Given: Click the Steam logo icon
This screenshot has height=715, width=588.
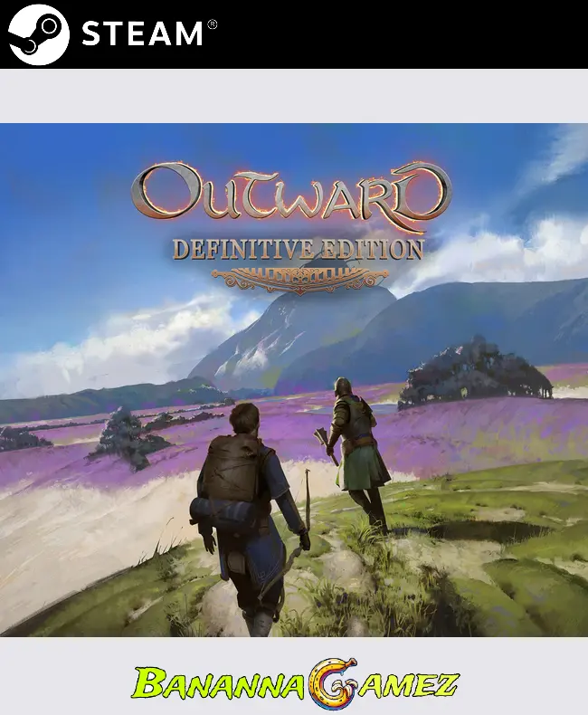Looking at the screenshot, I should [38, 34].
